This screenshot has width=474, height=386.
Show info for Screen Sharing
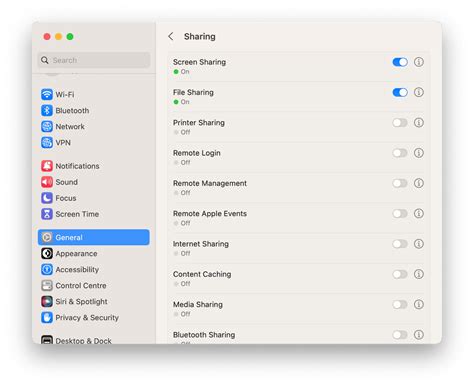tap(419, 62)
